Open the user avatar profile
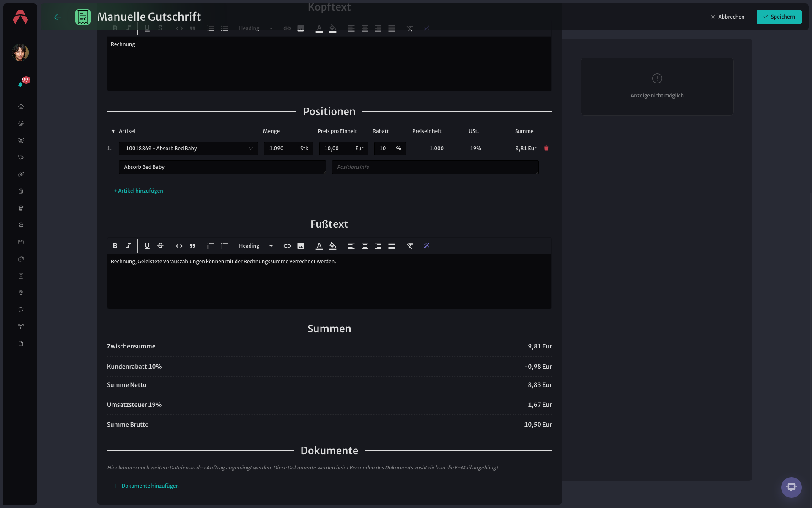The image size is (812, 508). 20,52
